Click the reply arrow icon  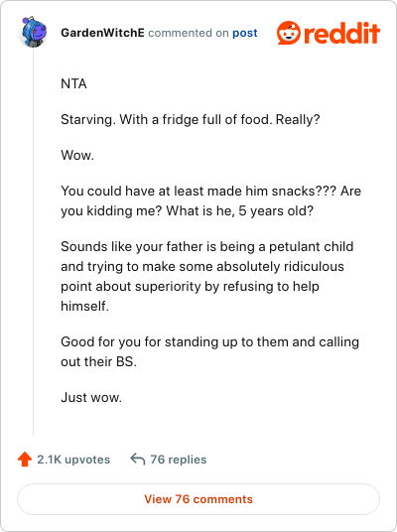tap(138, 460)
